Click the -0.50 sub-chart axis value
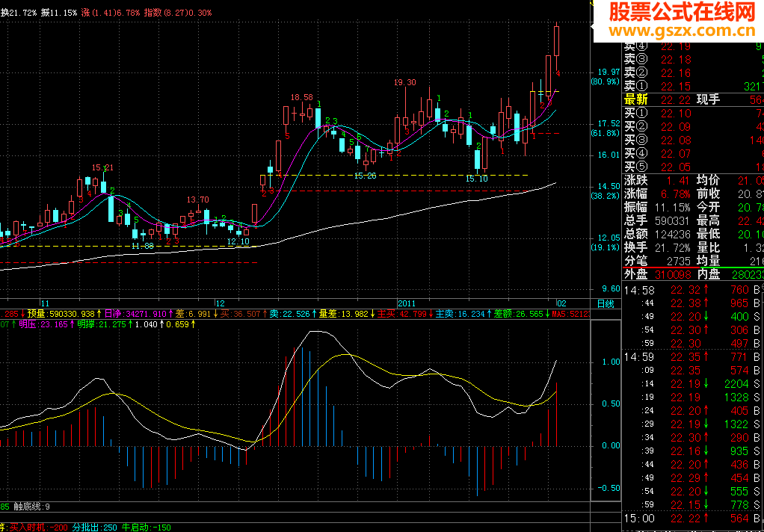Screen dimensions: 764x532 point(609,488)
